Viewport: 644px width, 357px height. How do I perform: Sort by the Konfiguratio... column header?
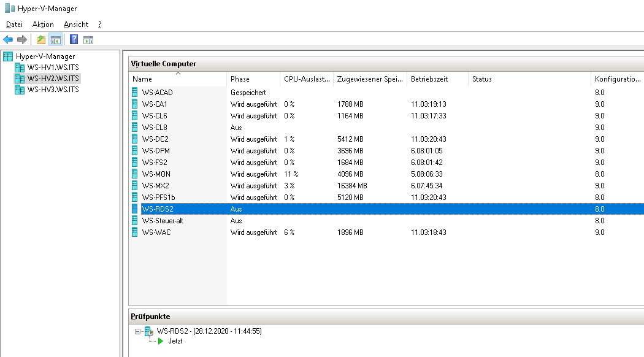618,79
